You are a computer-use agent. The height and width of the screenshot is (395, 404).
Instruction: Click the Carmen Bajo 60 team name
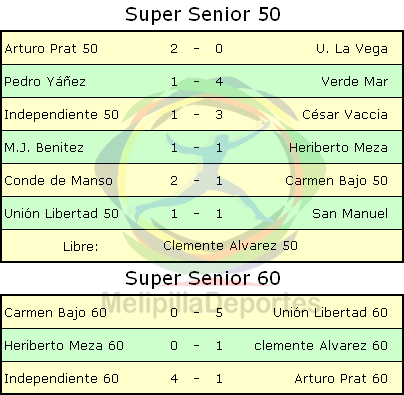coord(55,313)
